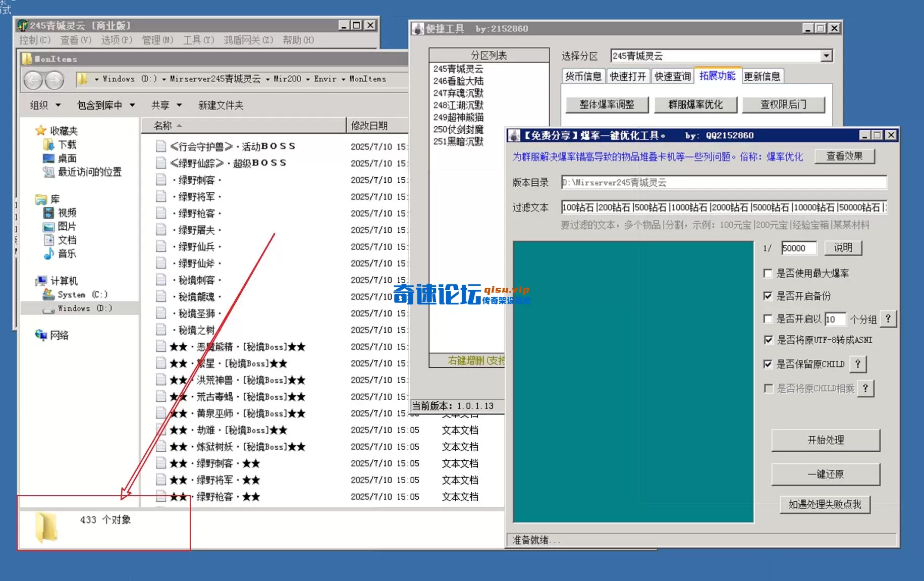The width and height of the screenshot is (924, 581).
Task: Click the 网络 network icon in sidebar
Action: click(42, 335)
